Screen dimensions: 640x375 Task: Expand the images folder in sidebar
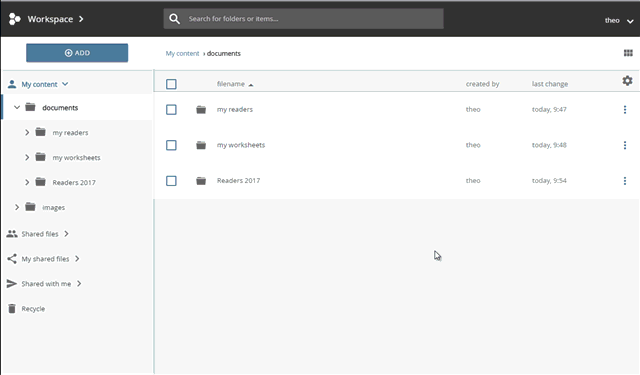click(17, 207)
